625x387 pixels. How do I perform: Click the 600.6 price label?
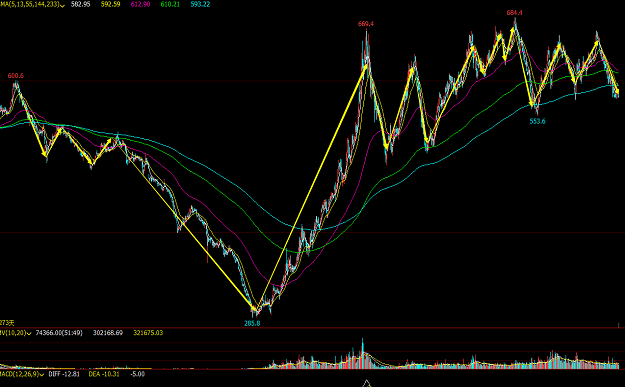click(x=16, y=76)
